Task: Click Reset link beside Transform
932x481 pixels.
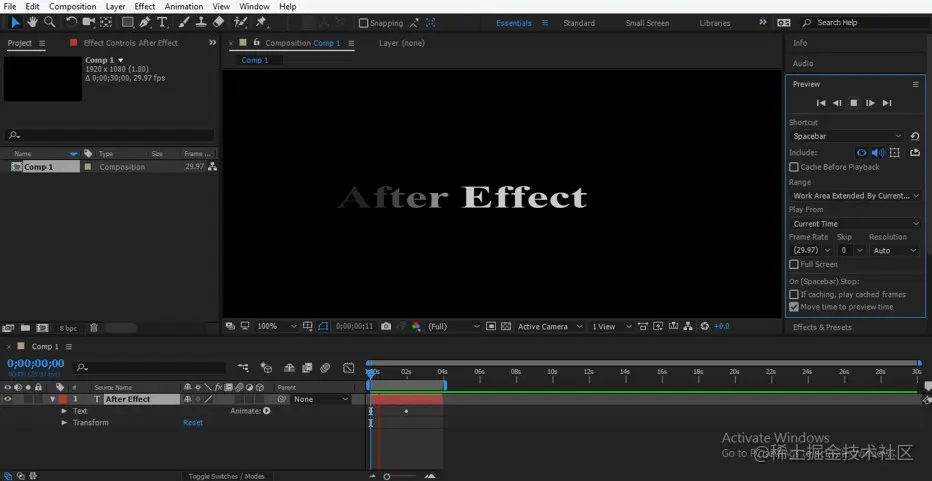Action: [x=193, y=423]
